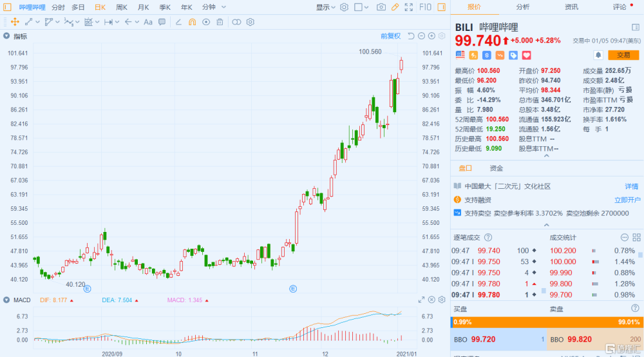The height and width of the screenshot is (357, 644).
Task: Open drawing toolbar settings gear
Action: (251, 22)
